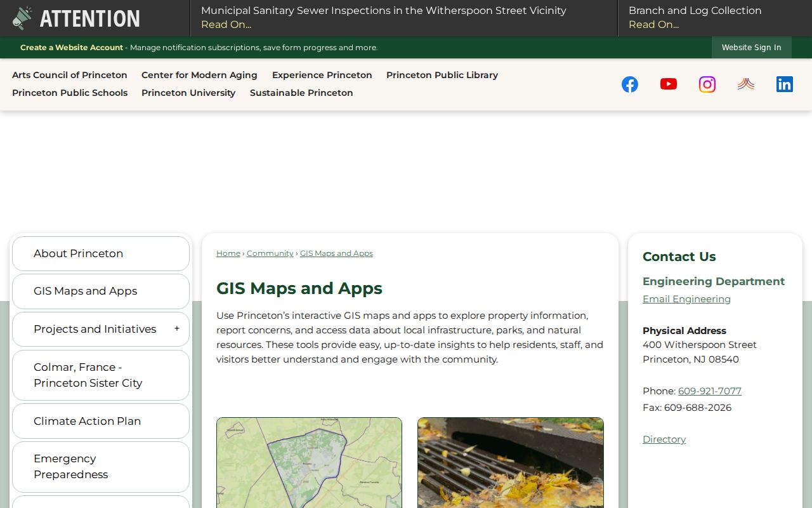Select the Contact Us heading
Image resolution: width=812 pixels, height=508 pixels.
pos(679,257)
